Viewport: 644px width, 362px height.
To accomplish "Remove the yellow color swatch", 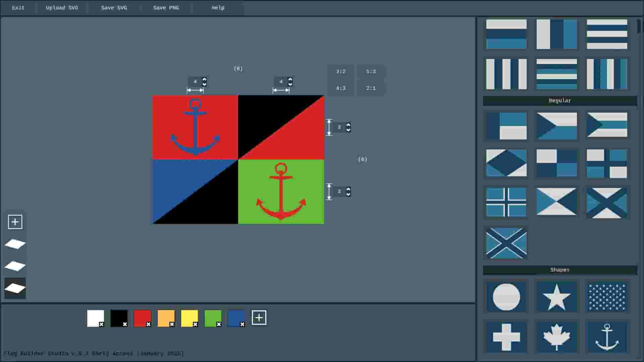I will pos(196,324).
